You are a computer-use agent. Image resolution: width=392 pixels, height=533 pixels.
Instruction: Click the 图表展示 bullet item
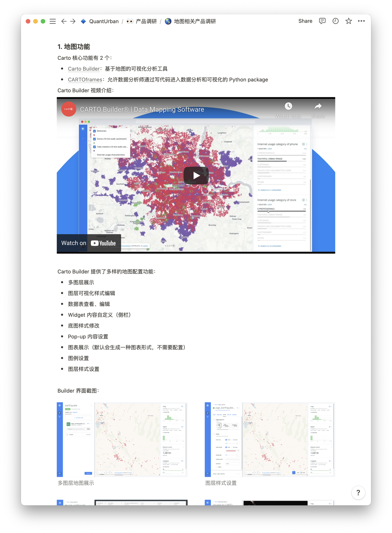(127, 347)
